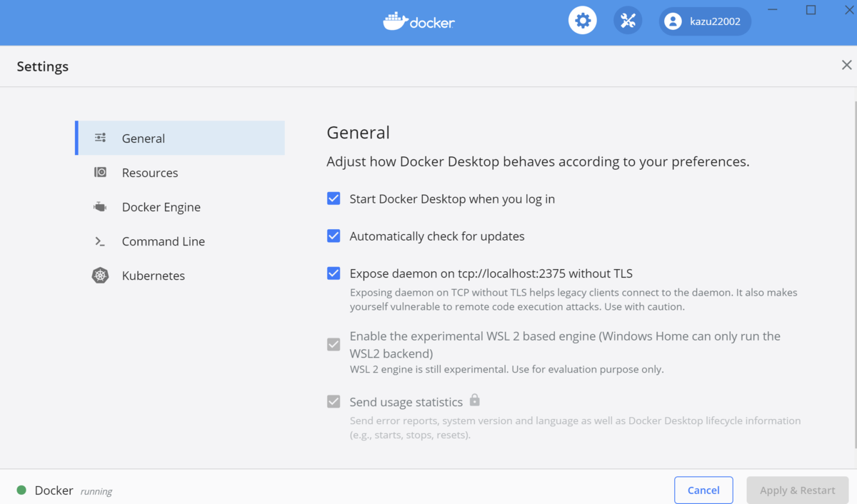Click the Command Line prompt icon
Image resolution: width=857 pixels, height=504 pixels.
point(100,241)
